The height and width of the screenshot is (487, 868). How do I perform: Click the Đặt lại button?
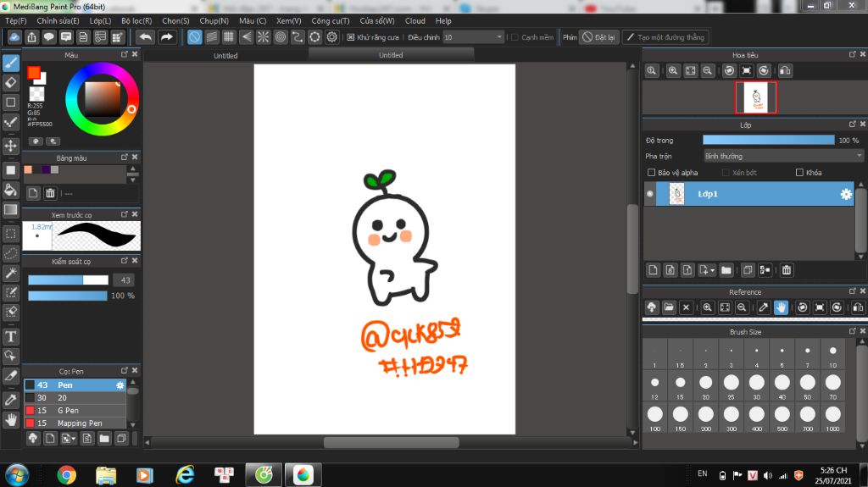[x=599, y=37]
